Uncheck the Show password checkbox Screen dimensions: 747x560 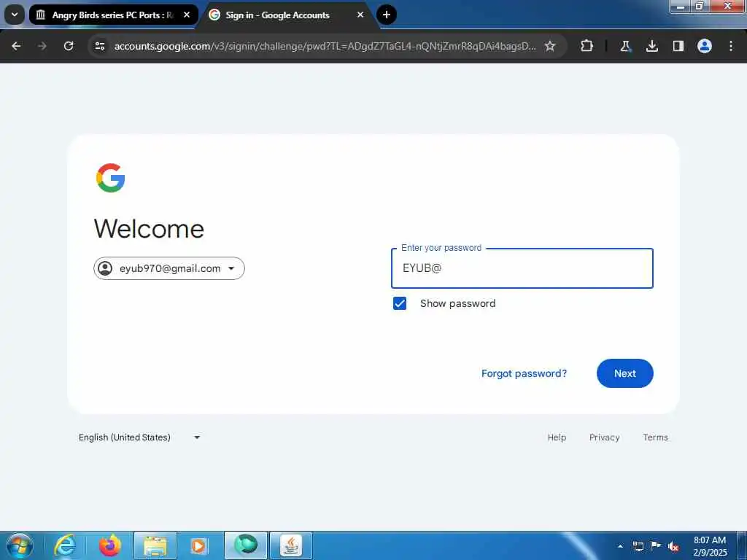[400, 303]
